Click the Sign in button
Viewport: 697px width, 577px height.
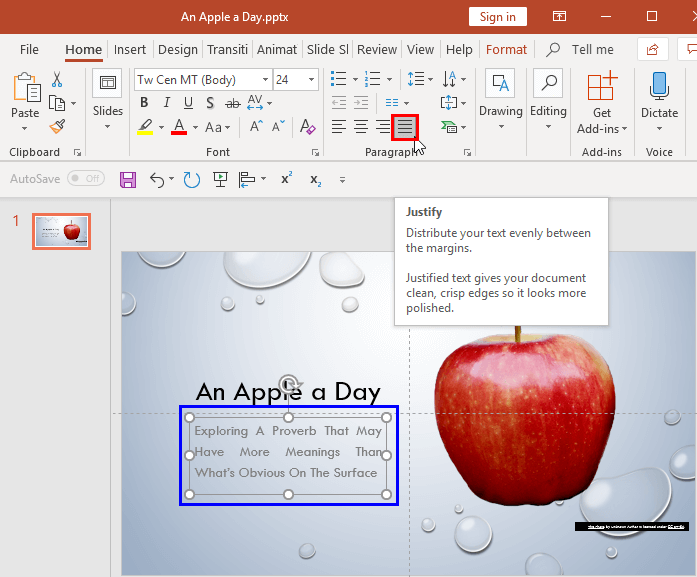tap(497, 17)
